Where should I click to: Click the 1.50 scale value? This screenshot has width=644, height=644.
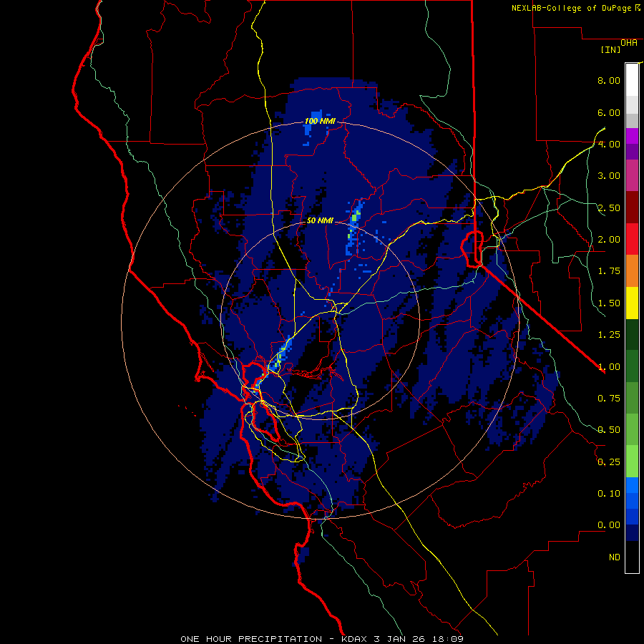[x=609, y=303]
